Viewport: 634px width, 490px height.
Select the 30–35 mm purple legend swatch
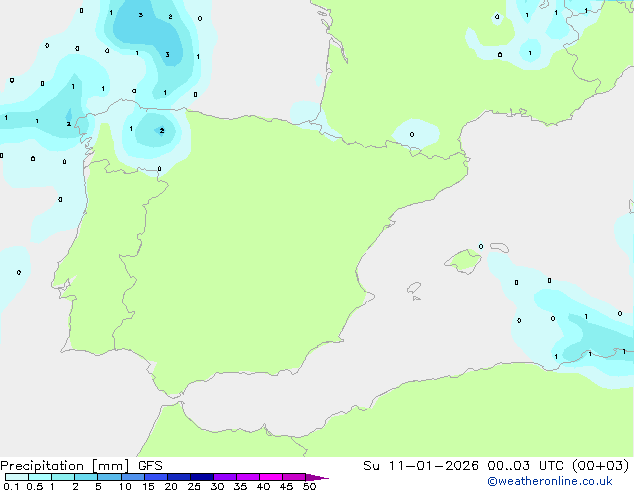224,477
